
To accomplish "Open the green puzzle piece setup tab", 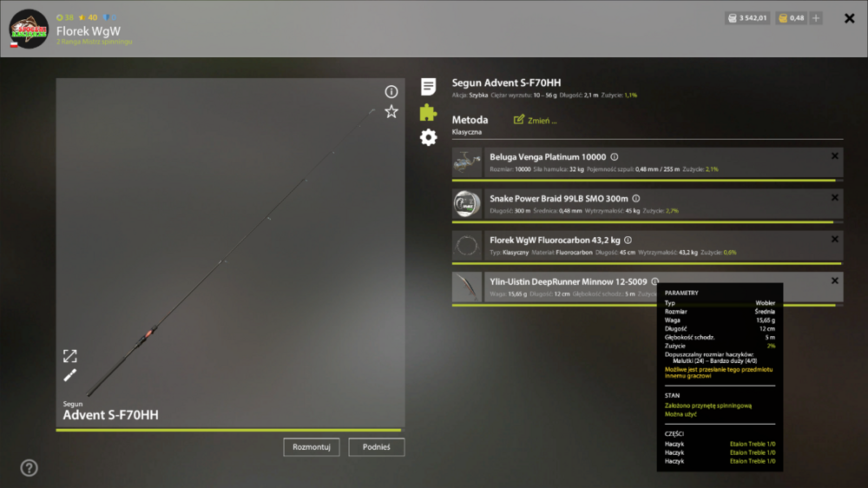I will [x=428, y=112].
